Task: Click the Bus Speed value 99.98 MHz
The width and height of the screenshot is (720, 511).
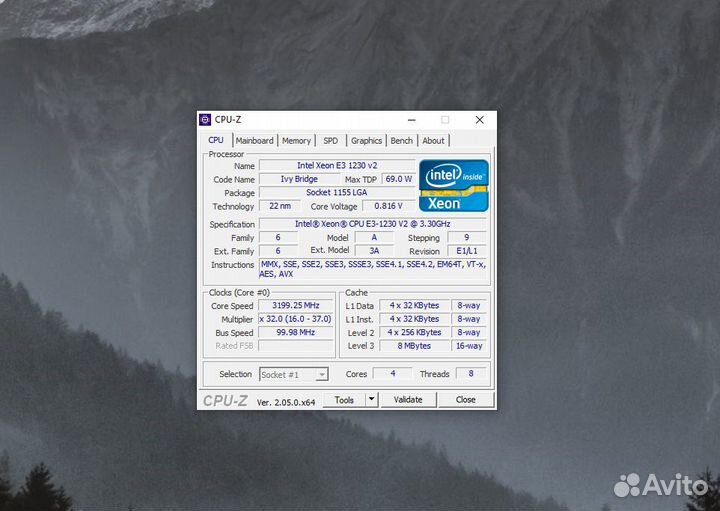Action: (x=296, y=332)
